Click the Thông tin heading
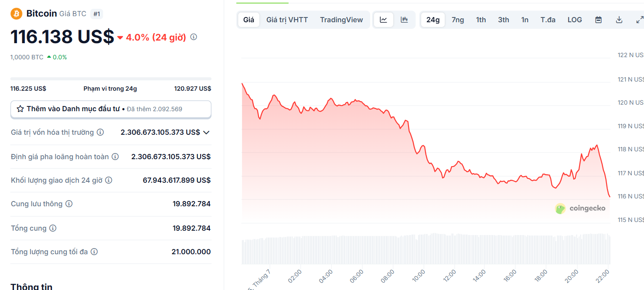This screenshot has height=290, width=644. (31, 287)
